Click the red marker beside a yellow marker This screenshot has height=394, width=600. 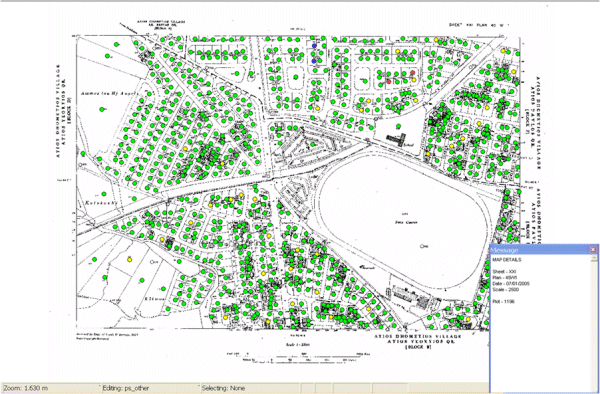[x=412, y=72]
